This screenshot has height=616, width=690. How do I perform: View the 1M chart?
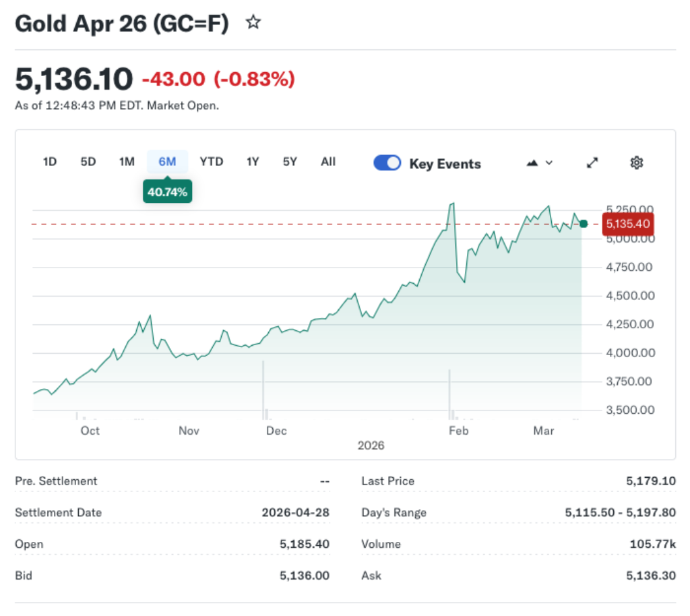click(127, 162)
